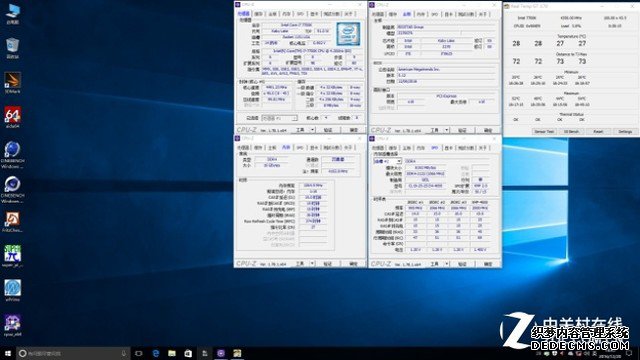Viewport: 640px width, 360px height.
Task: Open processor selection dropdown in CPU-Z processor window
Action: click(x=279, y=118)
